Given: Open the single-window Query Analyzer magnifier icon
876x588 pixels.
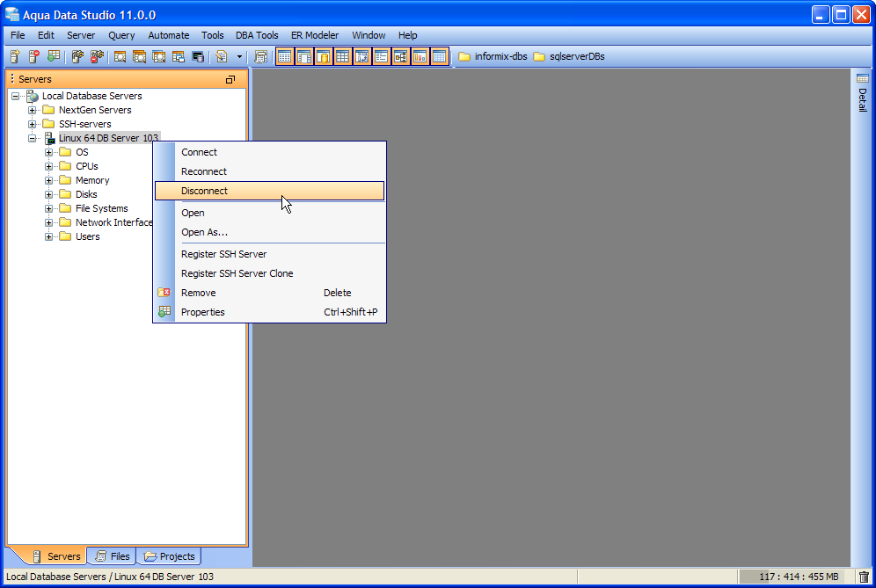Looking at the screenshot, I should [x=120, y=56].
